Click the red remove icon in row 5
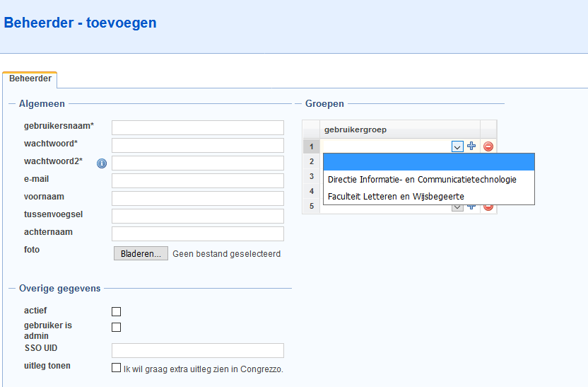Screen dimensions: 588x387 pos(488,207)
